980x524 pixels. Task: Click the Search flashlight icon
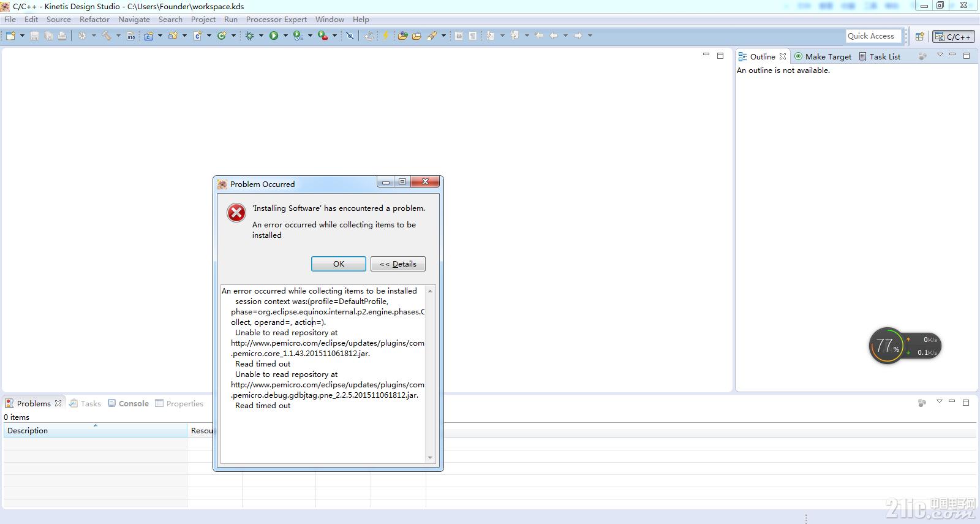pyautogui.click(x=432, y=36)
